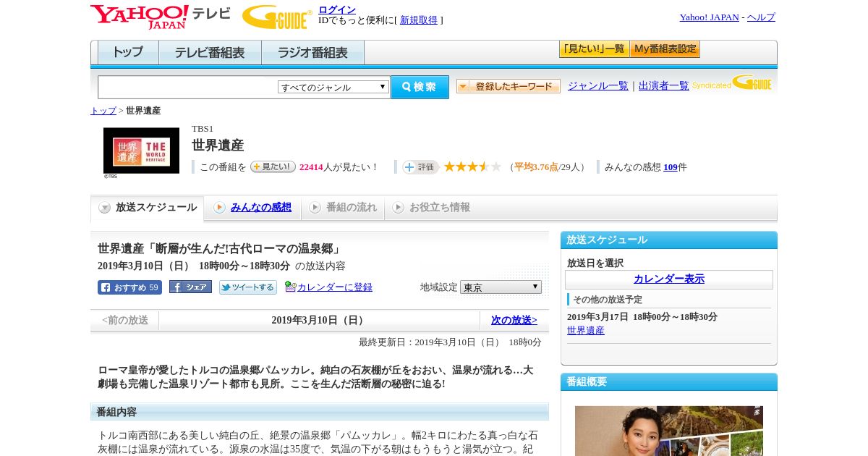Select the 番組の流れ tab
Image resolution: width=868 pixels, height=456 pixels.
343,208
